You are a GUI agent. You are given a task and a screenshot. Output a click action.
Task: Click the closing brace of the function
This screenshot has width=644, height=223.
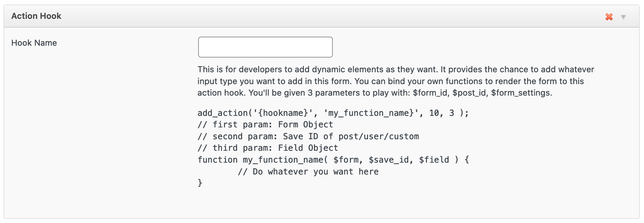pyautogui.click(x=200, y=183)
